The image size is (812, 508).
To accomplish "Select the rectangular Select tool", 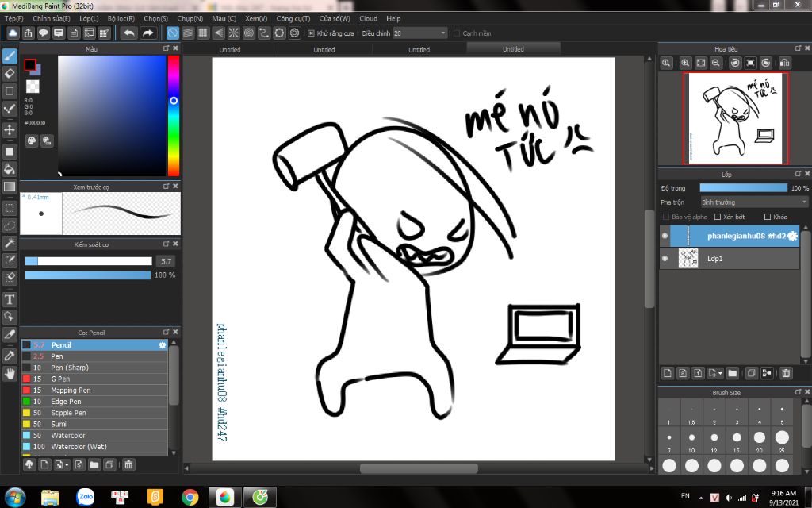I will click(10, 209).
